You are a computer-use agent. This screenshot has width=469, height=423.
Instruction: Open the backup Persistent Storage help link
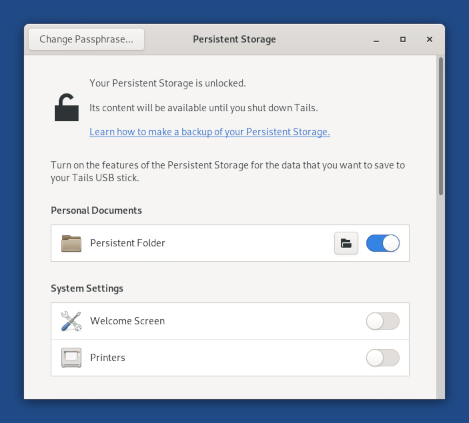point(209,132)
